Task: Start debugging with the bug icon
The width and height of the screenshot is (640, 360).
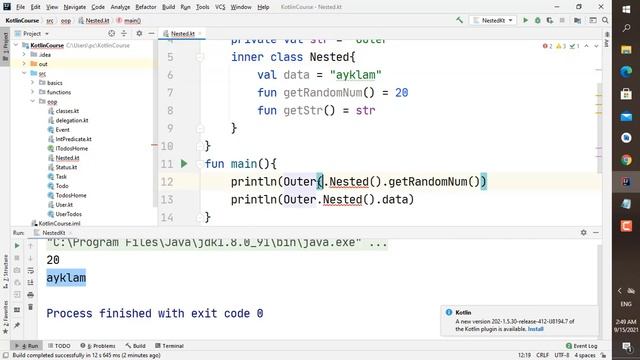Action: tap(538, 20)
